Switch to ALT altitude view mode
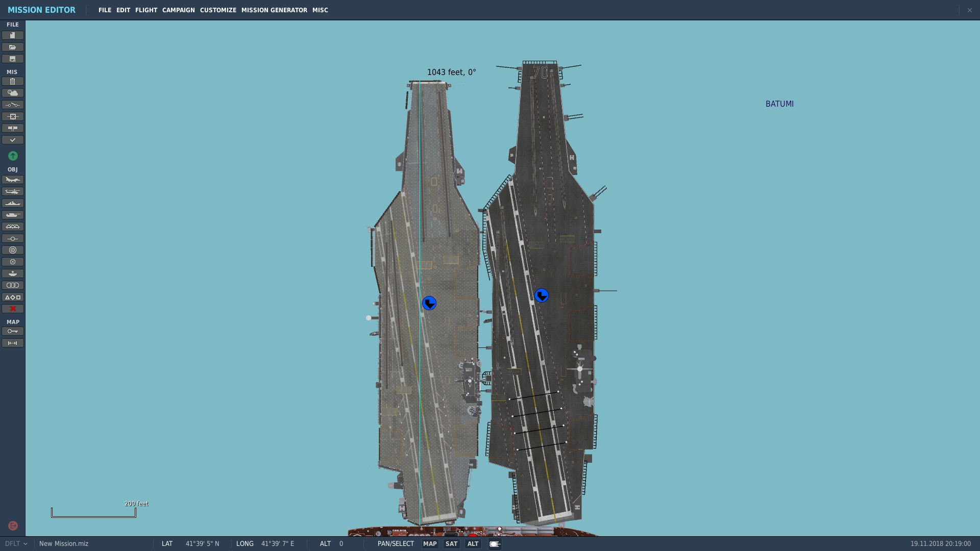980x551 pixels. click(473, 544)
